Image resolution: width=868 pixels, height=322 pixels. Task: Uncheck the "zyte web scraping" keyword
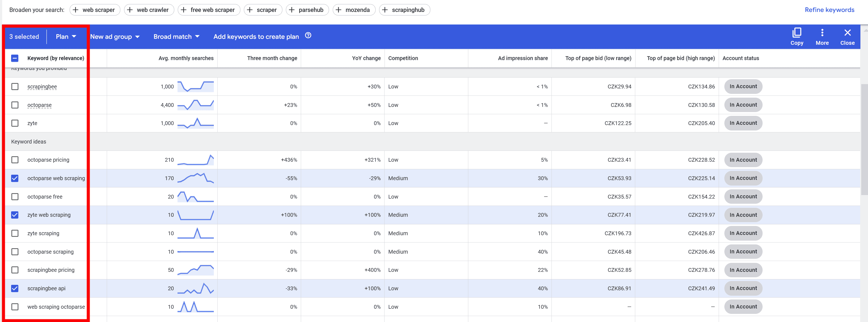(15, 215)
